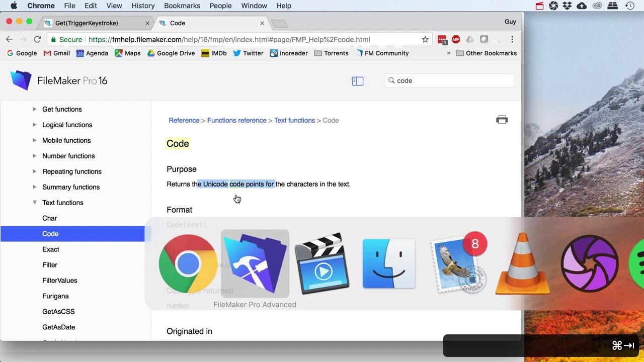Image resolution: width=644 pixels, height=362 pixels.
Task: Expand the Mobile functions triangle
Action: click(x=35, y=140)
